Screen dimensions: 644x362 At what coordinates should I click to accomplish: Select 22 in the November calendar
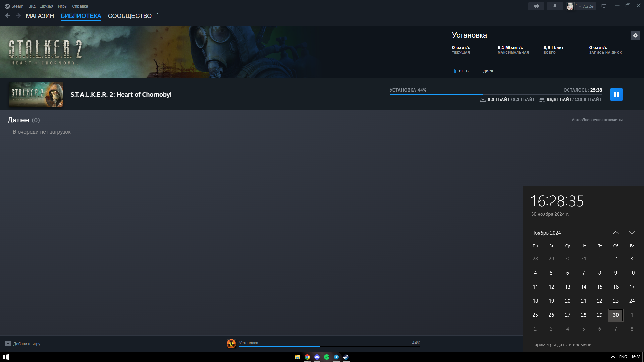coord(600,301)
